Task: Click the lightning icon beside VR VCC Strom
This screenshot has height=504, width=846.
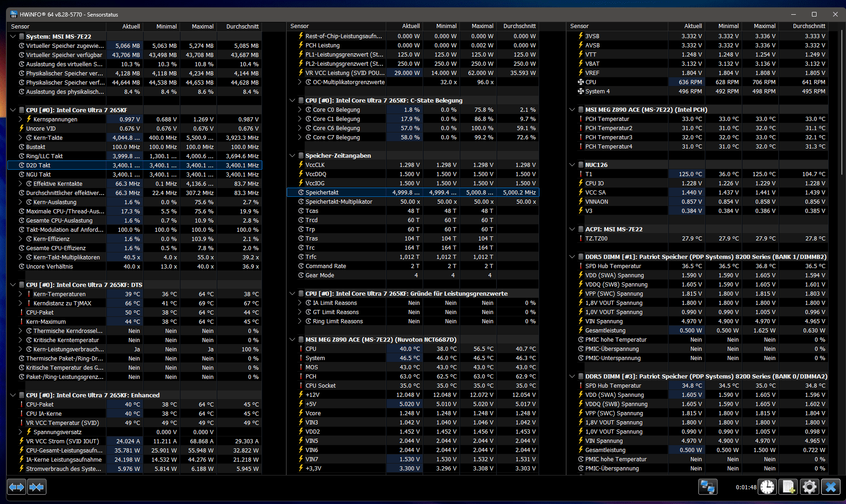Action: tap(22, 441)
